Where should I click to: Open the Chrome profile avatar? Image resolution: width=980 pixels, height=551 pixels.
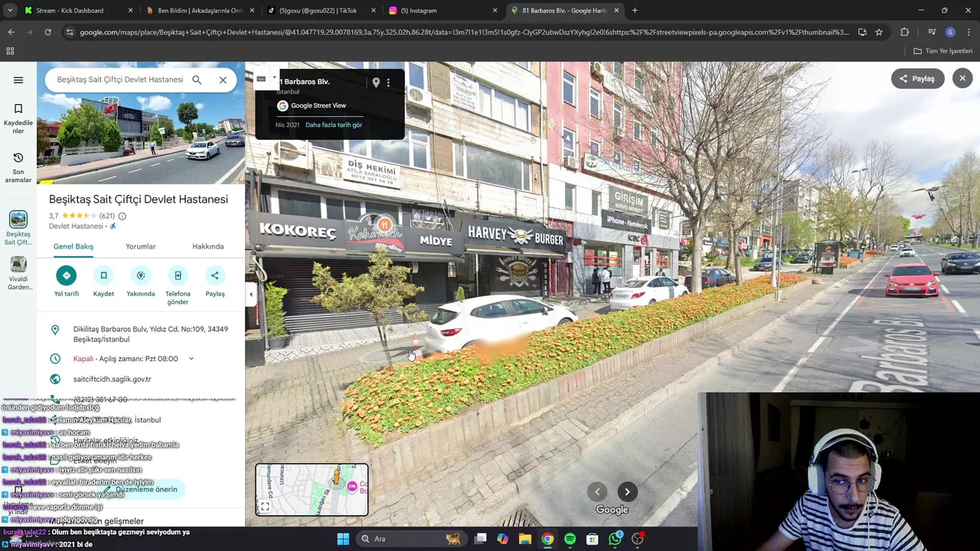(x=950, y=32)
